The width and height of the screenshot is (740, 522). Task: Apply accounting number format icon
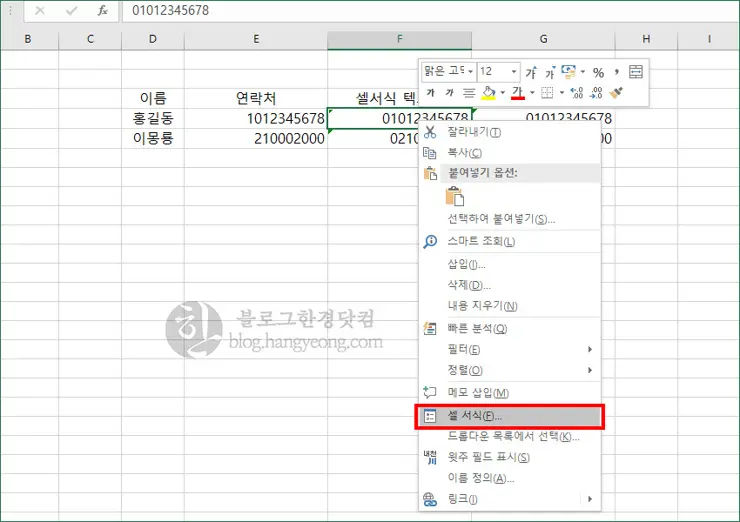click(x=569, y=72)
